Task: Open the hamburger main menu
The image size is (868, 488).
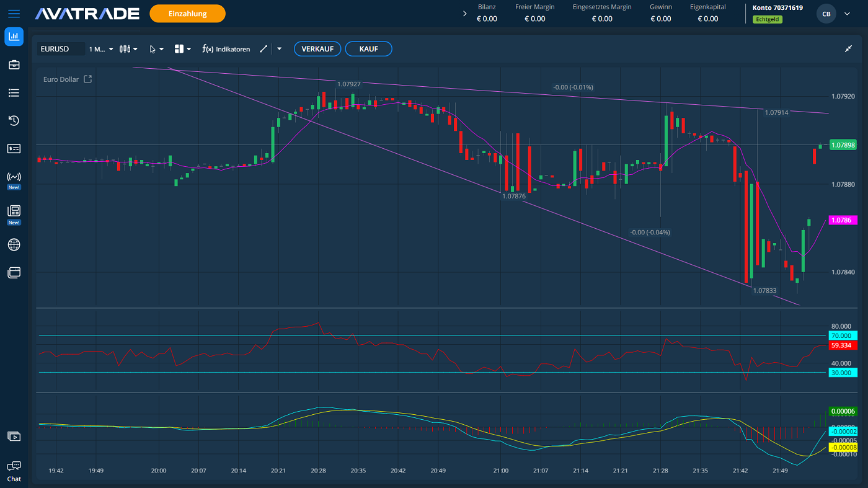Action: [x=14, y=13]
